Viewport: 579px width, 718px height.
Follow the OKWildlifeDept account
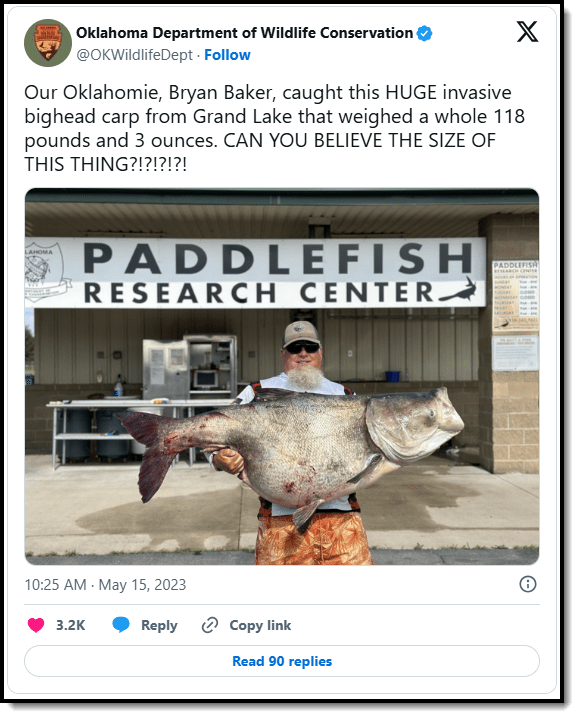[x=227, y=55]
